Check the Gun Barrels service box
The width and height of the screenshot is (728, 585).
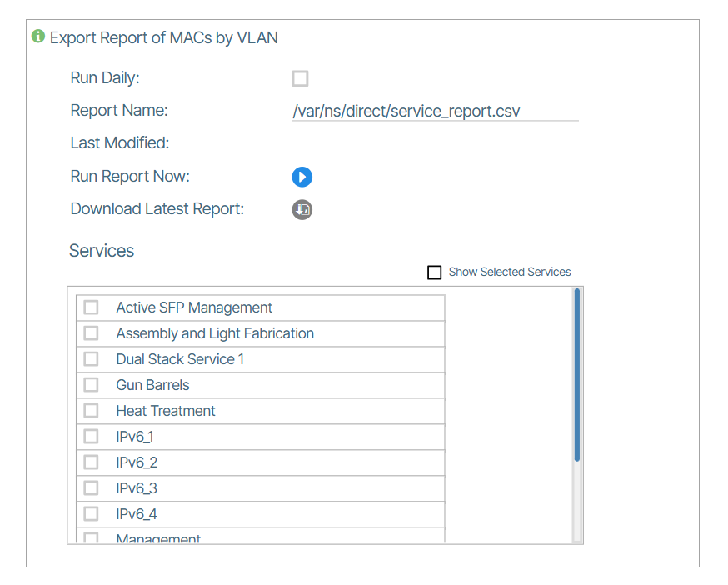(91, 385)
